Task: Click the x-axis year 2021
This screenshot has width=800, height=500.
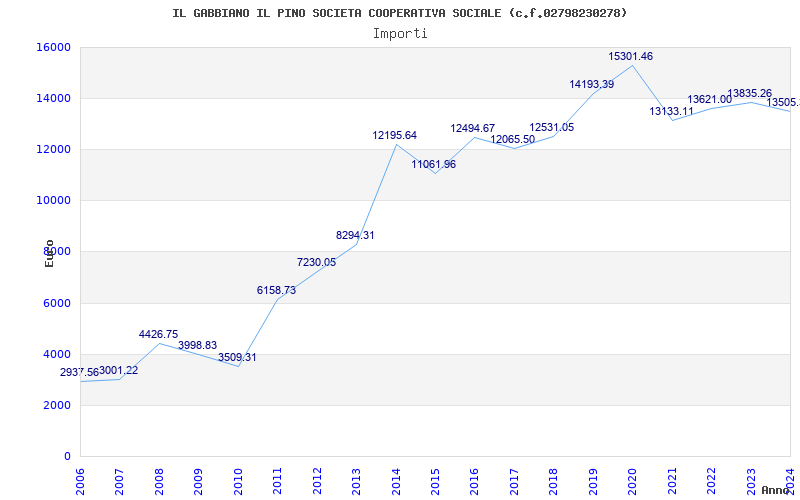Action: tap(672, 481)
